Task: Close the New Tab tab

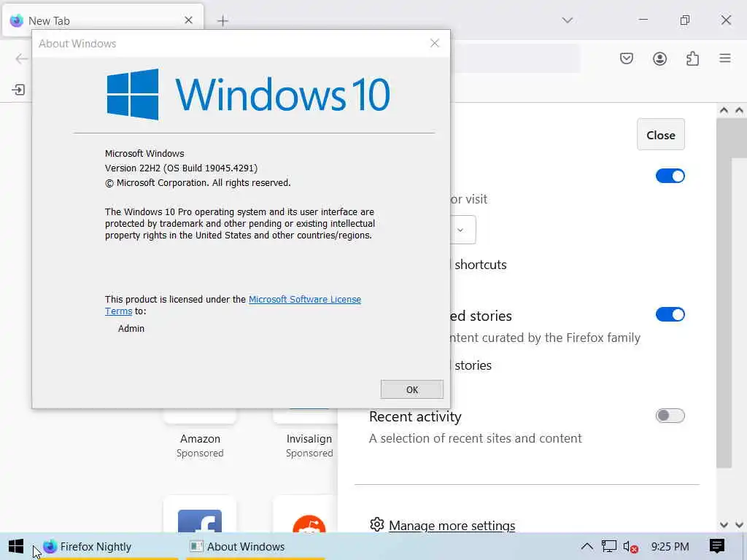Action: pos(189,20)
